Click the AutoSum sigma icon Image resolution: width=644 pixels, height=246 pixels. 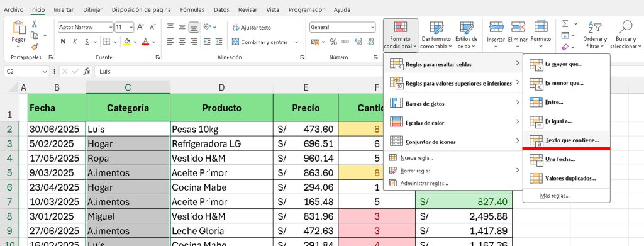point(565,24)
